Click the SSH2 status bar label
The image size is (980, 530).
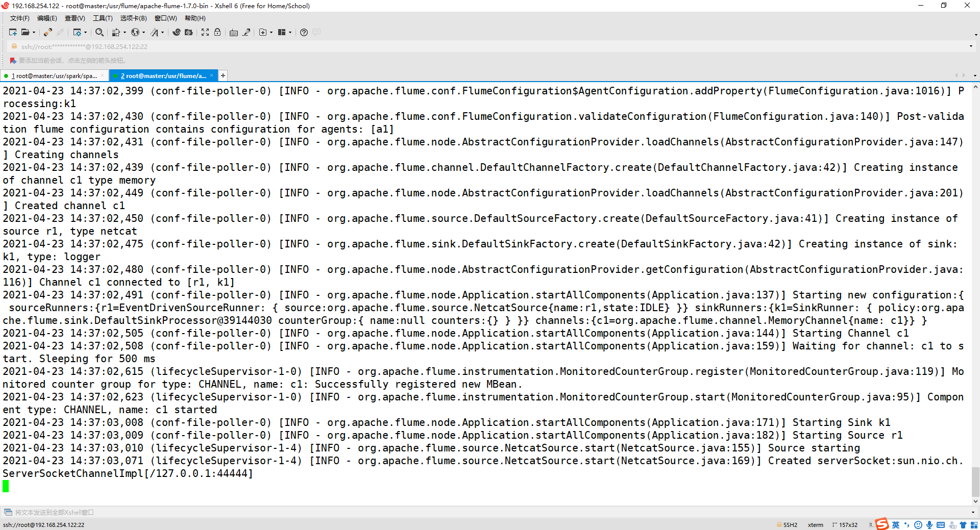click(790, 525)
